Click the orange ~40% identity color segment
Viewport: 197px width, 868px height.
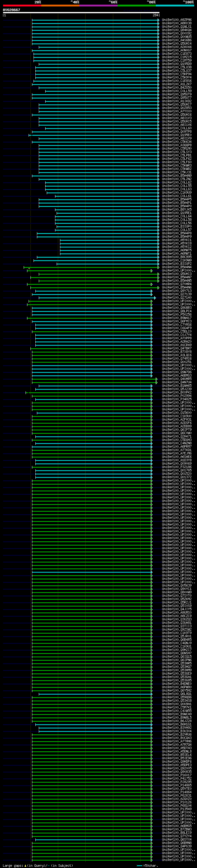point(60,6)
